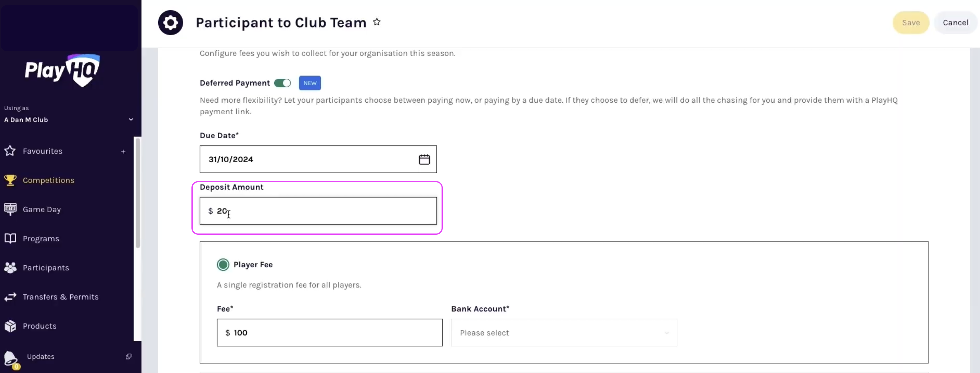Image resolution: width=980 pixels, height=373 pixels.
Task: Click the add favourite plus sign
Action: point(123,151)
